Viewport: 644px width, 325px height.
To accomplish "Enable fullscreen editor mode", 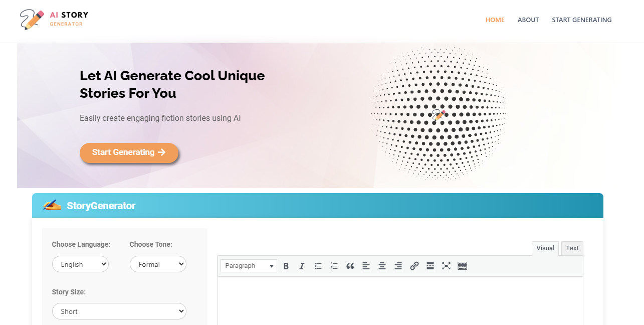I will coord(446,266).
